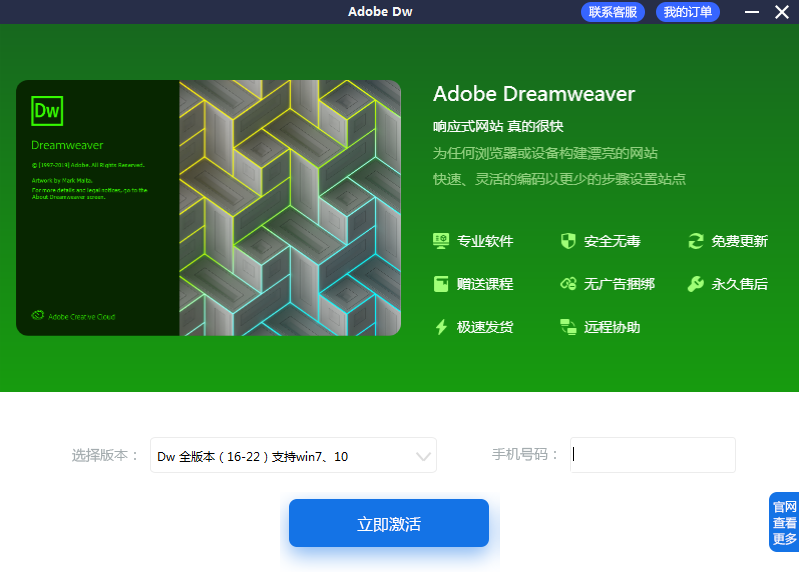Click the 极速发货 lightning icon
Image resolution: width=799 pixels, height=575 pixels.
tap(441, 327)
